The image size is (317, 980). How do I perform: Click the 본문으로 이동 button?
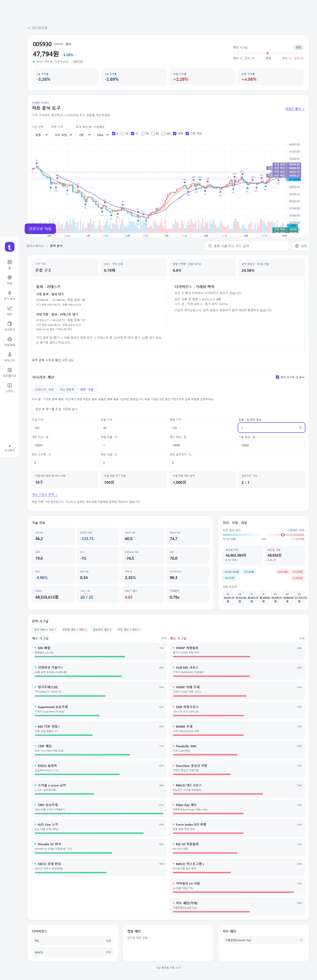point(40,229)
